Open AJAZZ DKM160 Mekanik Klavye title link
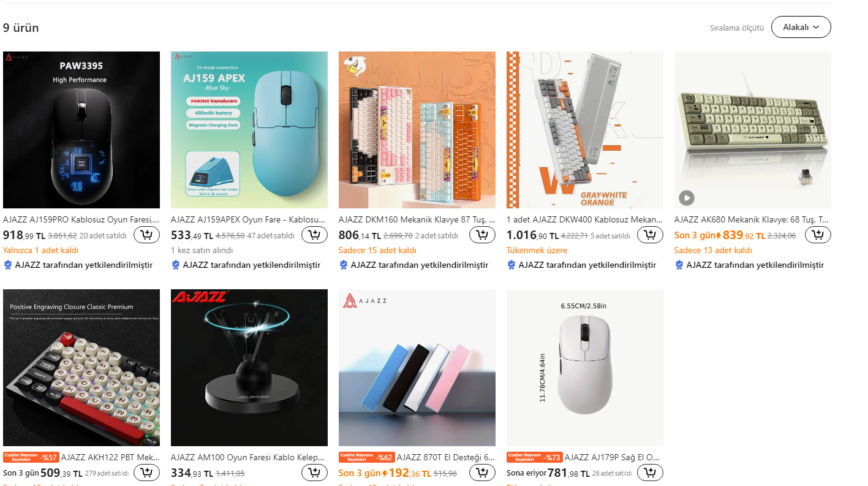Image resolution: width=868 pixels, height=486 pixels. [417, 219]
